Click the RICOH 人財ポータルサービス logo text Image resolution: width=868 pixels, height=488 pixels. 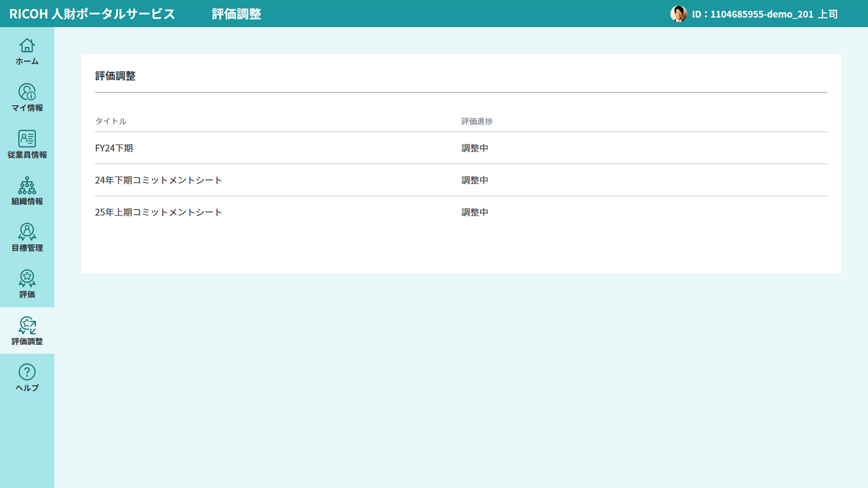[x=92, y=14]
